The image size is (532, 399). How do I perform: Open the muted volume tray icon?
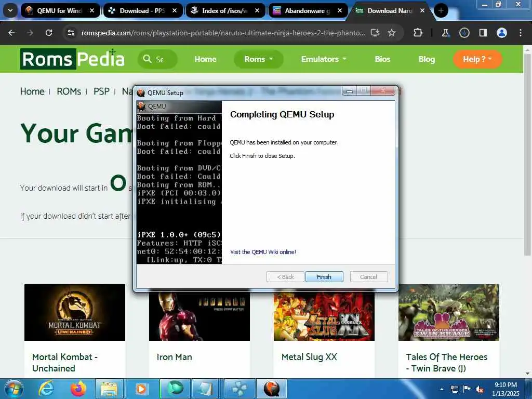[x=480, y=389]
